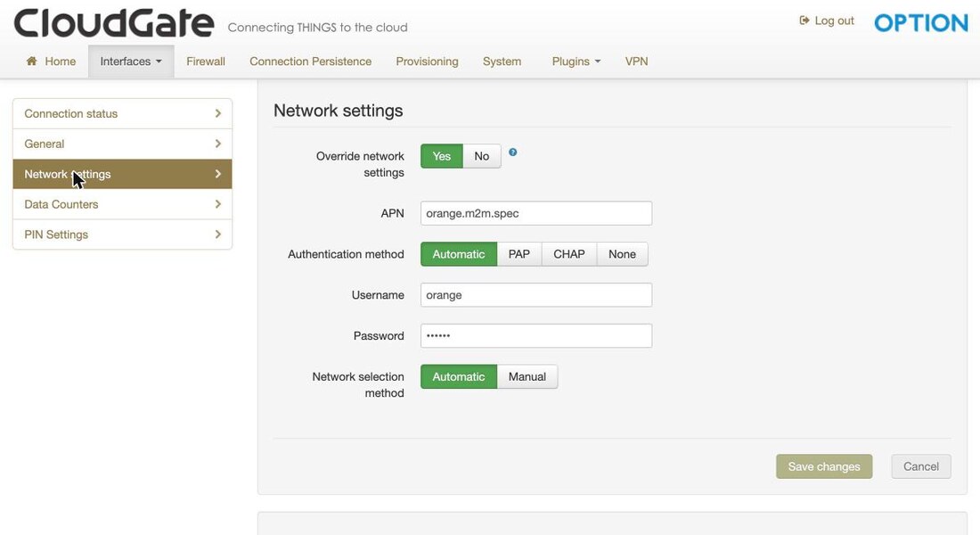This screenshot has width=980, height=535.
Task: Open the Plugins dropdown menu
Action: tap(576, 62)
